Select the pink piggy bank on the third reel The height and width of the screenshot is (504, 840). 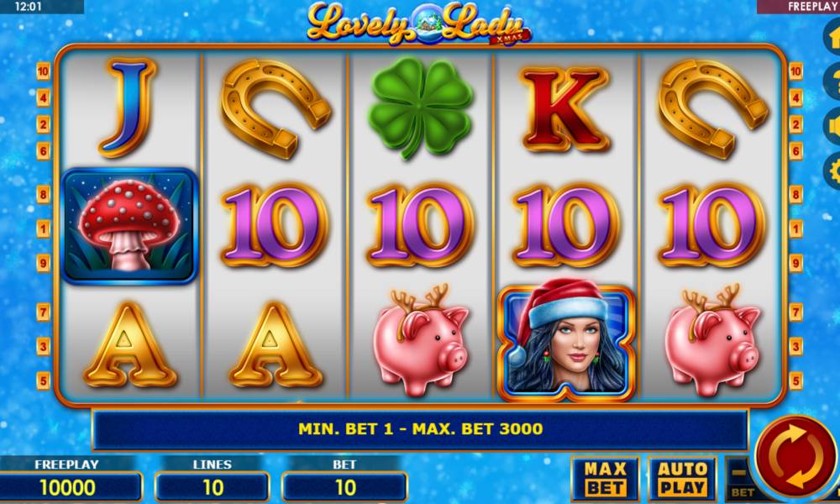pos(421,341)
